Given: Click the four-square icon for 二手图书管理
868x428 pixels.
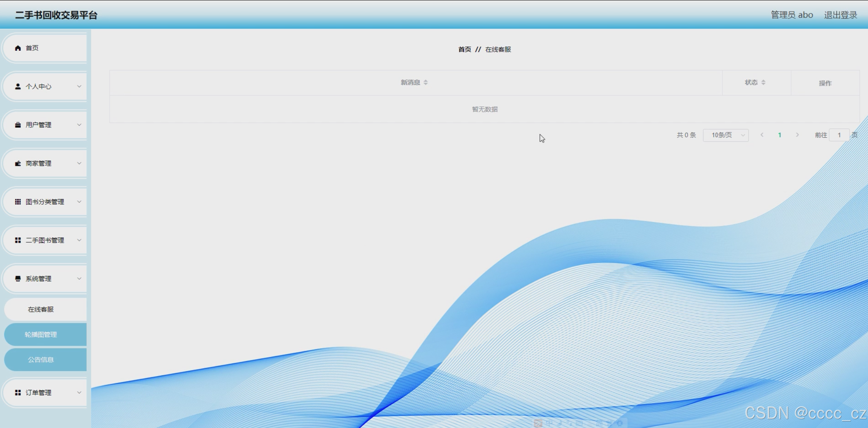Looking at the screenshot, I should 18,240.
